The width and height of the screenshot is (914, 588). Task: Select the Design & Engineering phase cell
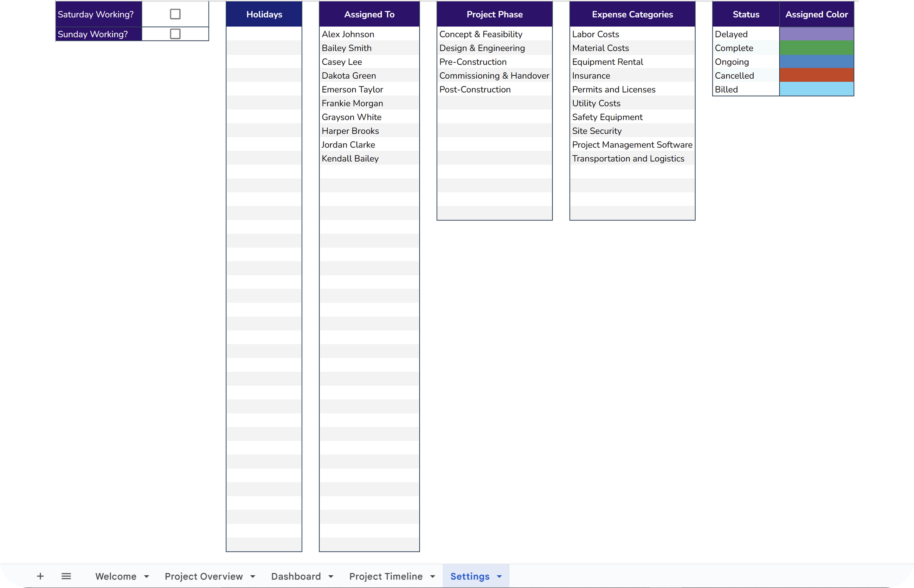click(495, 48)
